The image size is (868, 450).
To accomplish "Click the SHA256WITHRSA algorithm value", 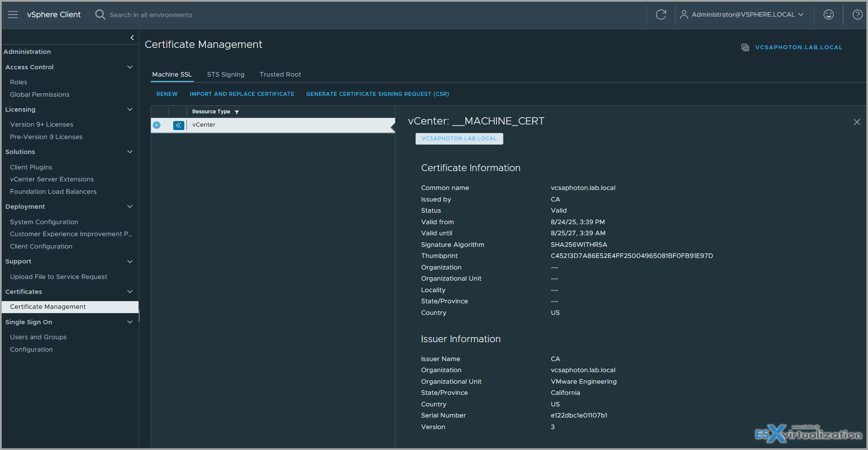I will (x=579, y=245).
